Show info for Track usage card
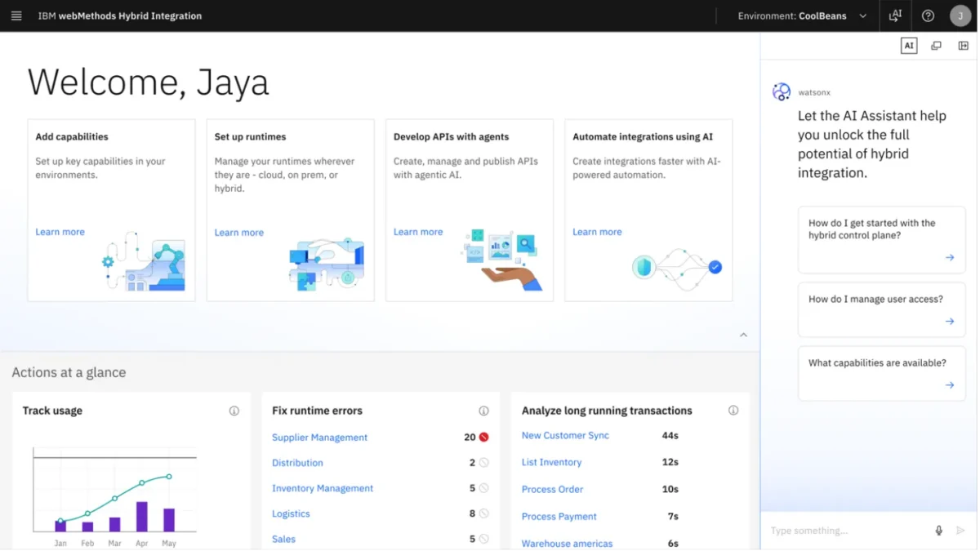980x551 pixels. coord(234,411)
